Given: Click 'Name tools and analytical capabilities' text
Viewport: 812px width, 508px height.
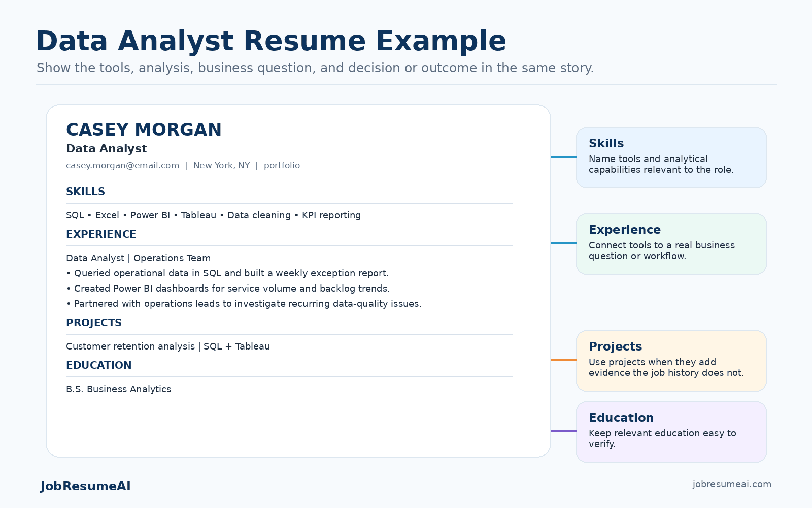Looking at the screenshot, I should (x=661, y=164).
